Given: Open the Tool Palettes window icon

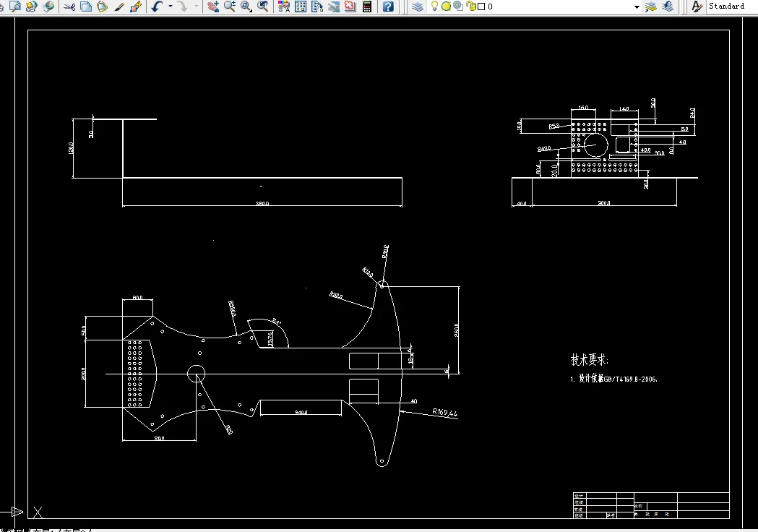Looking at the screenshot, I should click(x=317, y=7).
